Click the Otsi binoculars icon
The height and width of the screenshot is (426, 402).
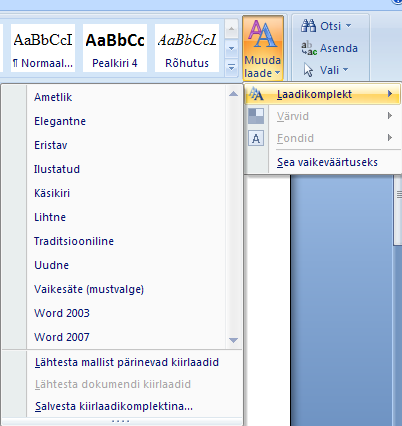pyautogui.click(x=308, y=26)
